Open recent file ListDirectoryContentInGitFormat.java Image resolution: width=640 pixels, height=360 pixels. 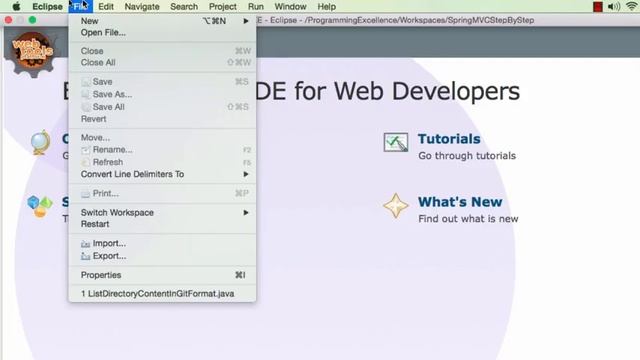(162, 294)
